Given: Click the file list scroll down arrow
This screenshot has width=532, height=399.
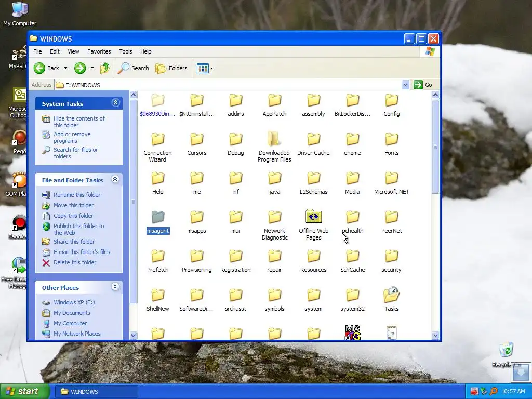Looking at the screenshot, I should pos(436,335).
